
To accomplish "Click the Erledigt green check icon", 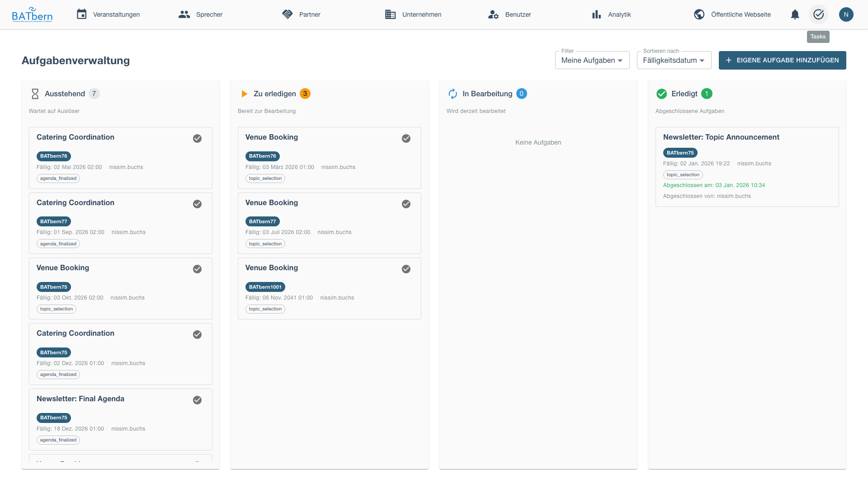I will pyautogui.click(x=661, y=94).
